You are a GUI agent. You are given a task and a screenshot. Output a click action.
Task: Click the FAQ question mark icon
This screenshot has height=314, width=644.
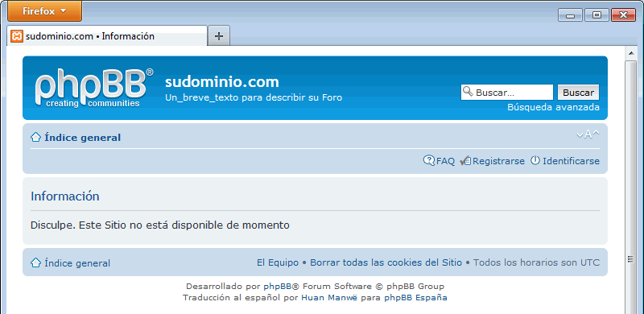tap(429, 160)
